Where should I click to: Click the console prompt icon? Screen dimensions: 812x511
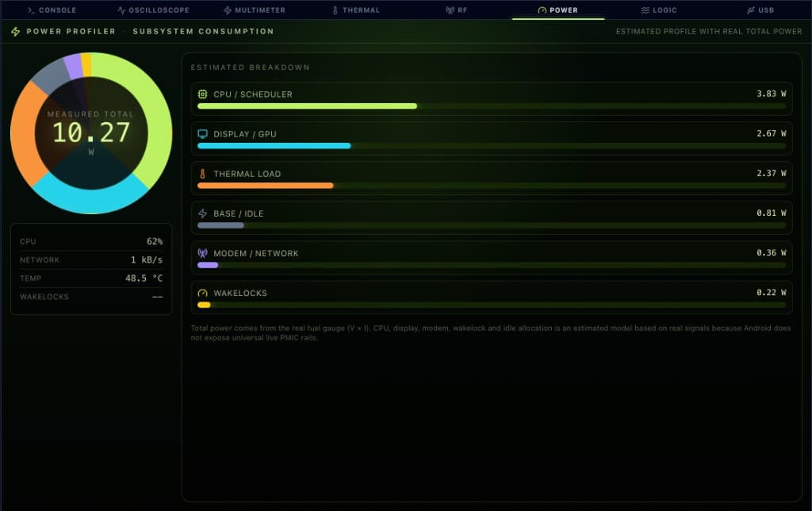31,10
